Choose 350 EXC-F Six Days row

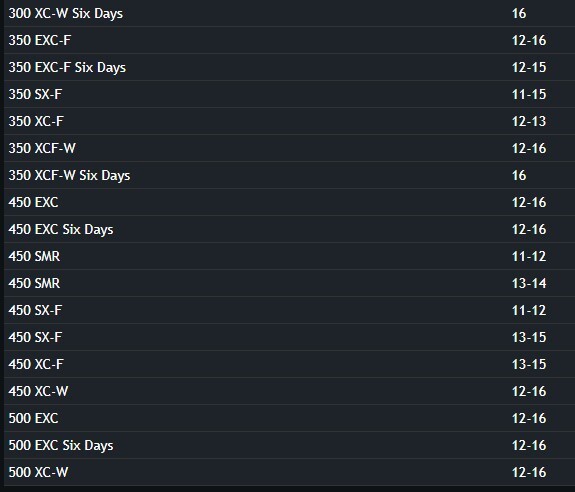point(289,67)
